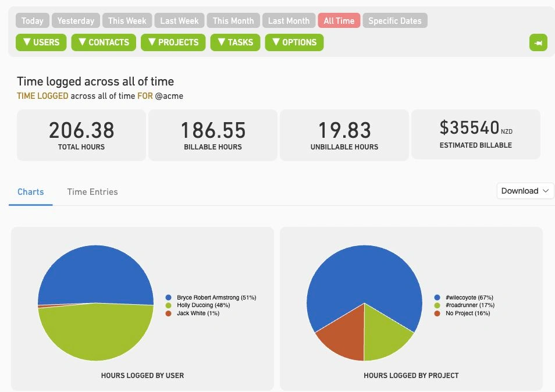Screen dimensions: 555x392
Task: Click the 'Time logged across all of time' heading
Action: (x=95, y=82)
